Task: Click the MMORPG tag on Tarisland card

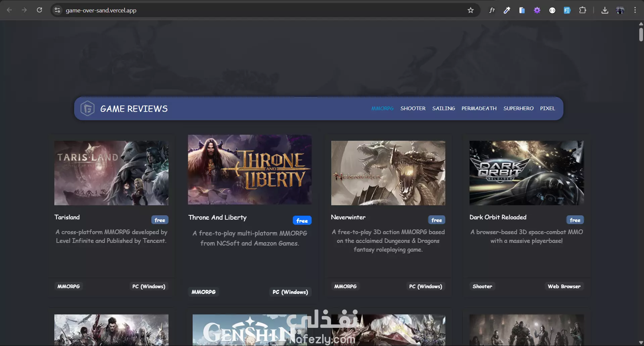Action: pos(68,286)
